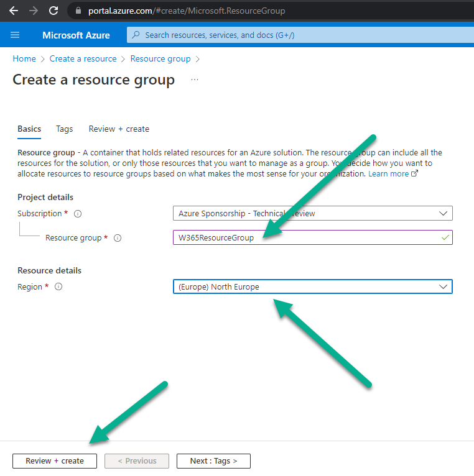Viewport: 474px width, 476px height.
Task: Switch to the Tags tab
Action: (x=65, y=129)
